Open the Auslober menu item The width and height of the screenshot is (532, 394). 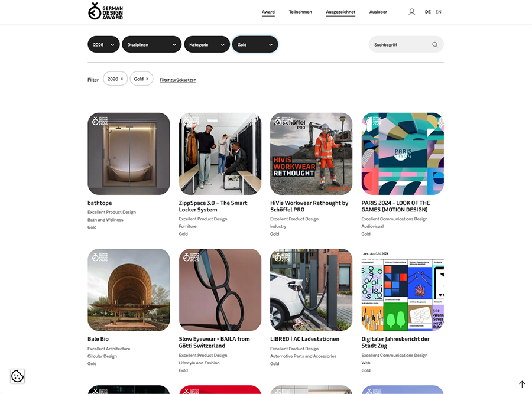[378, 12]
